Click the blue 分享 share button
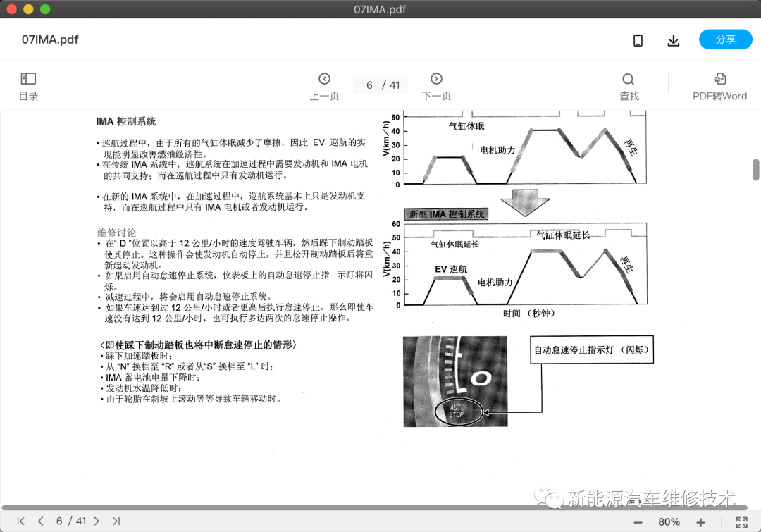The height and width of the screenshot is (532, 761). tap(725, 39)
